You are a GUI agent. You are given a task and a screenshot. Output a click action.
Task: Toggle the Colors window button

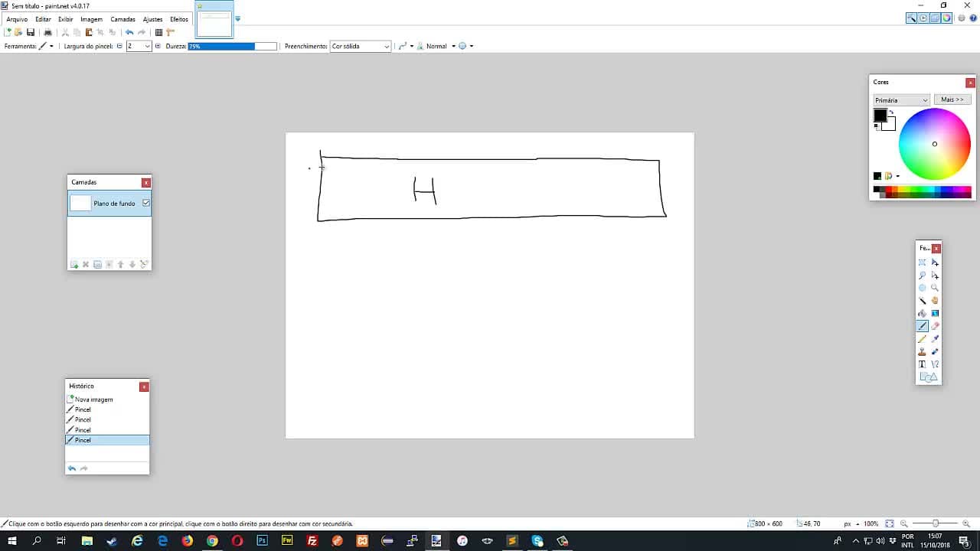[x=947, y=18]
